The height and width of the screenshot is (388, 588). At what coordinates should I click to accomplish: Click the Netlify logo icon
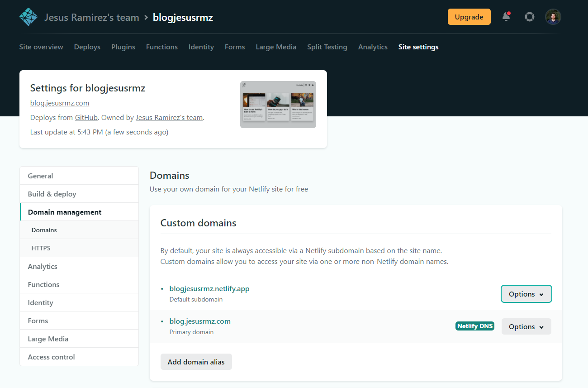coord(28,17)
